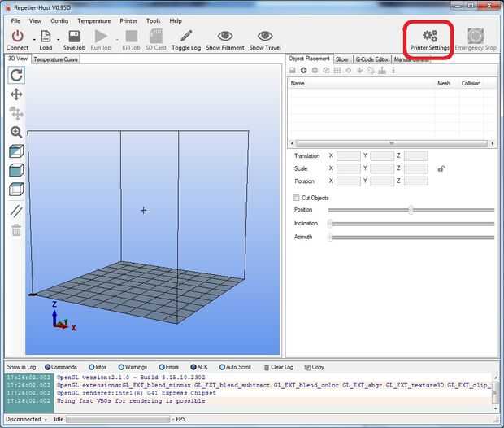Click the Toggle Log pencil icon
The image size is (504, 428).
pos(186,36)
